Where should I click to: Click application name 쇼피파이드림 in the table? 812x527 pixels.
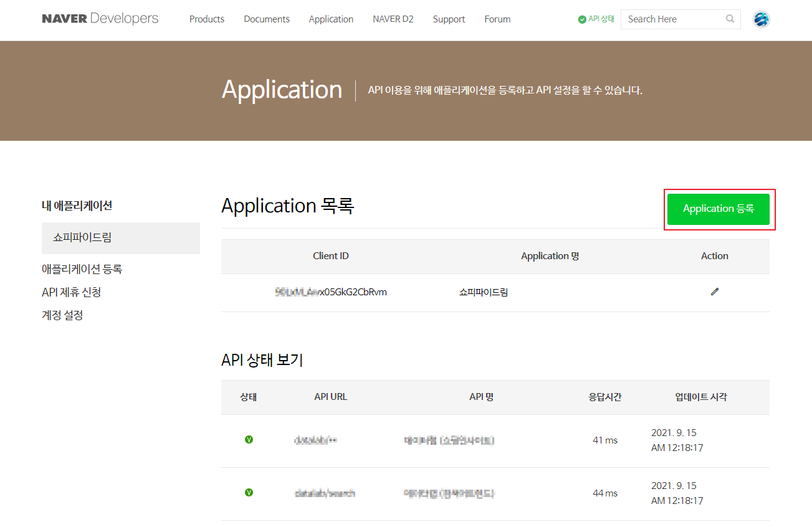point(484,292)
